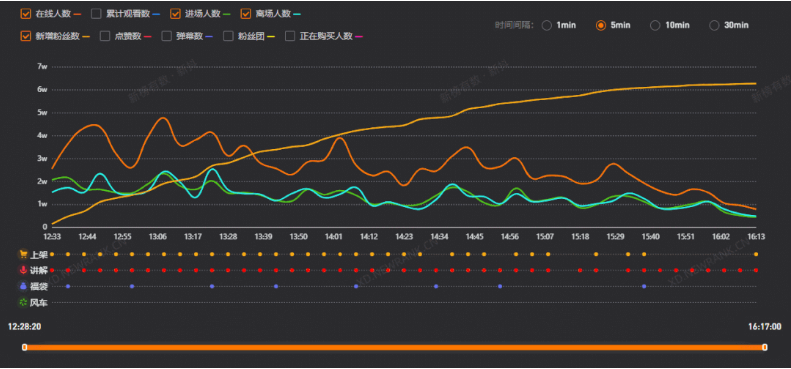
Task: Click the 在线人数 orange legend line
Action: (77, 14)
